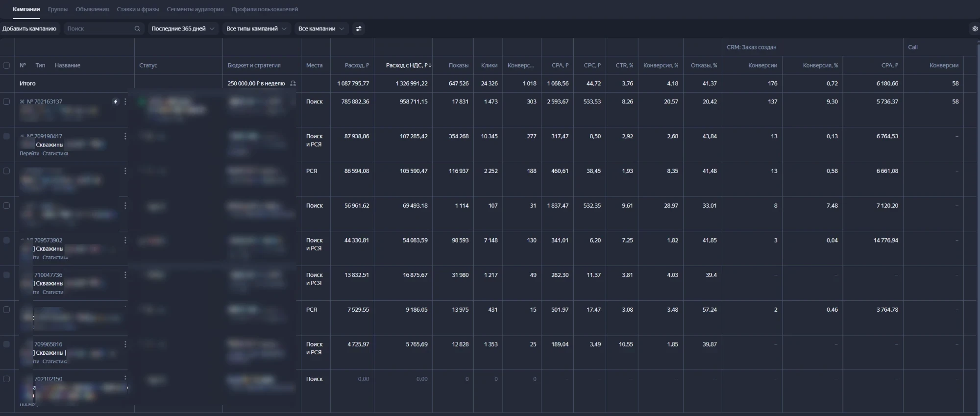Screen dimensions: 980x416
Task: Check the row with spend 86 594,08
Action: [x=6, y=171]
